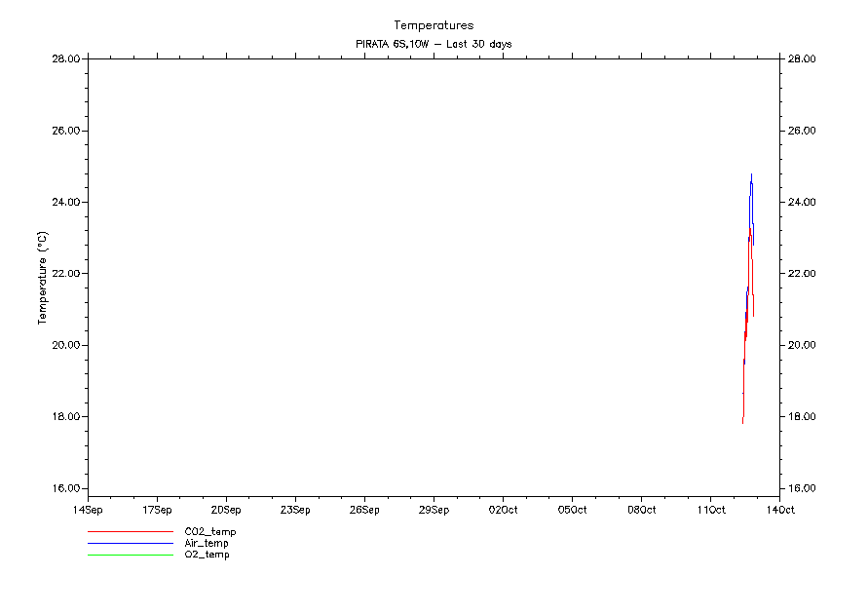Click the 22.00 label on the right axis

802,274
